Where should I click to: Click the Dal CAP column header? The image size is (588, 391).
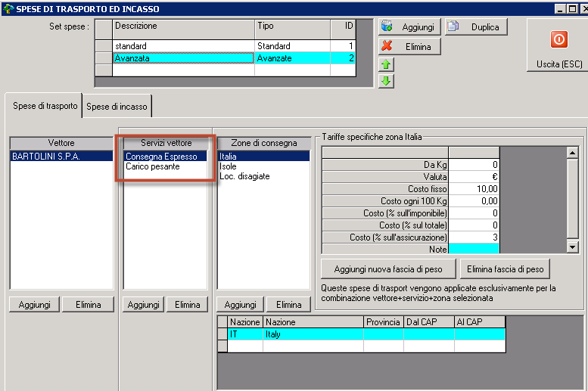pyautogui.click(x=429, y=322)
